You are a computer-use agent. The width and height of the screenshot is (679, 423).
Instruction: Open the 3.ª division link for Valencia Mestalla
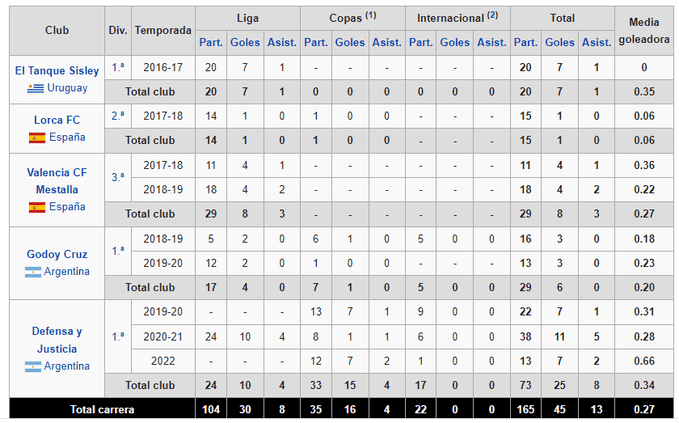(118, 177)
